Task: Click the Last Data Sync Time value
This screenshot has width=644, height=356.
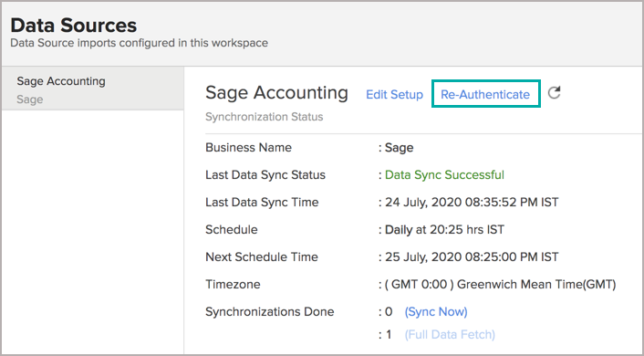Action: (472, 203)
